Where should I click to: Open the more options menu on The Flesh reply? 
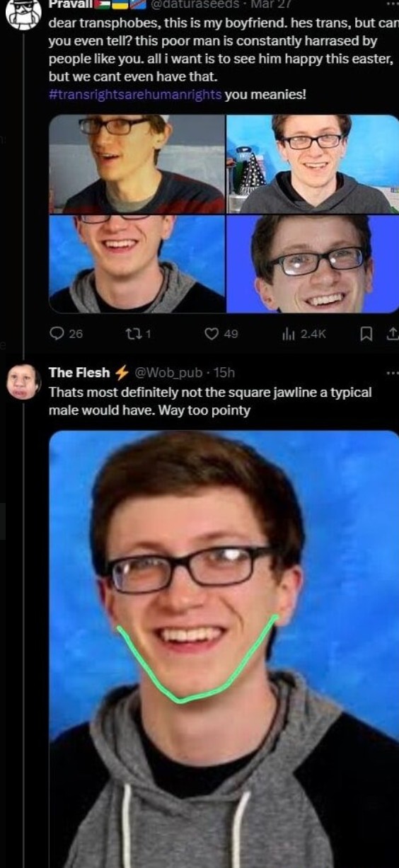point(392,372)
